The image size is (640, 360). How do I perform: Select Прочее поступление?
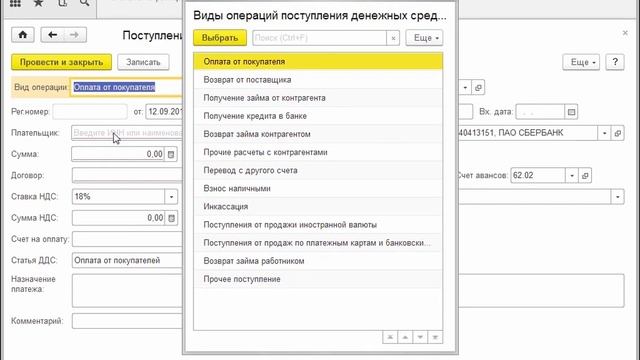click(318, 279)
